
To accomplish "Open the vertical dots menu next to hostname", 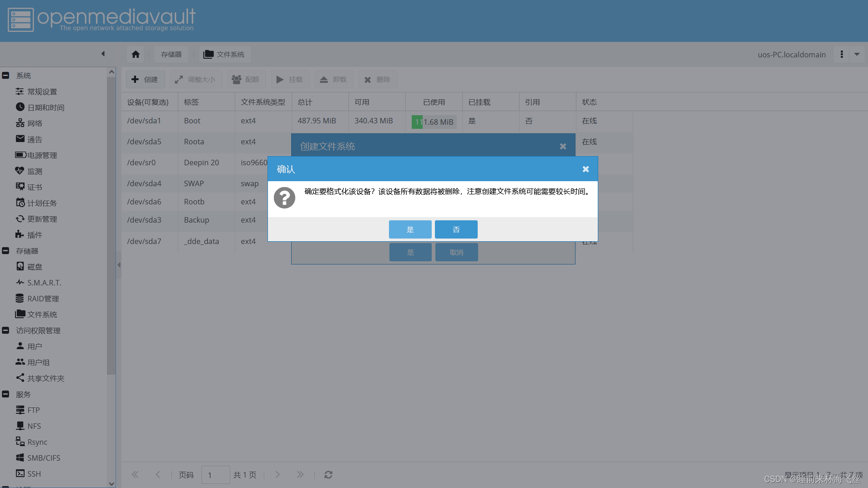I will (842, 55).
